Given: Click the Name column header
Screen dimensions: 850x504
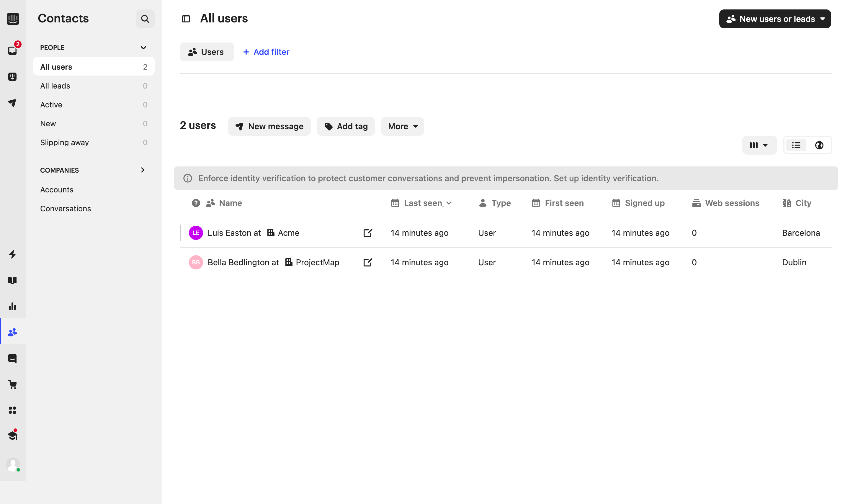Looking at the screenshot, I should coord(231,203).
